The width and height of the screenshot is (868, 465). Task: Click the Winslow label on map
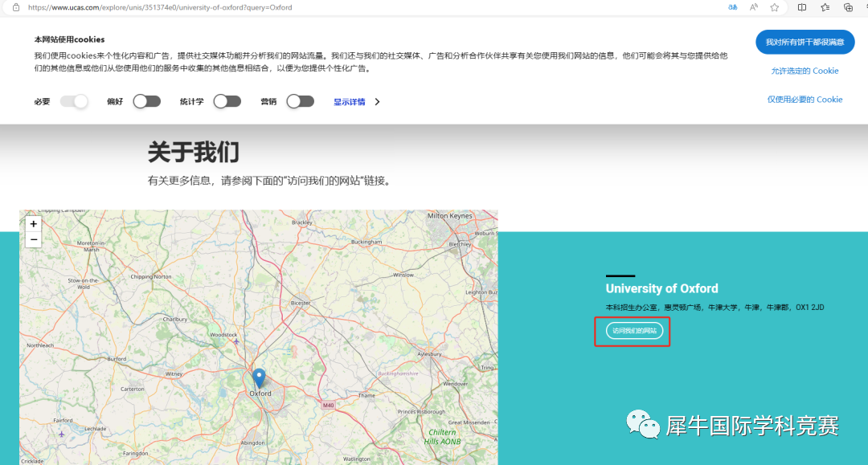tap(403, 275)
